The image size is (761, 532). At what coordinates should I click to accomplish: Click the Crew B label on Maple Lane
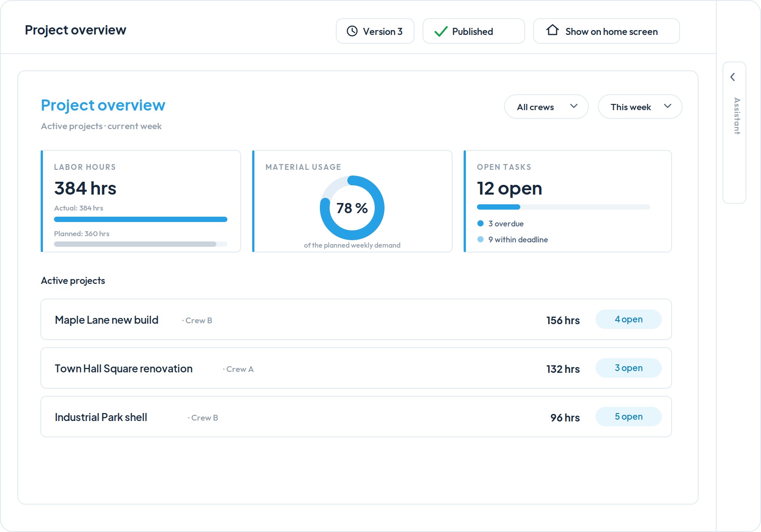(x=197, y=321)
